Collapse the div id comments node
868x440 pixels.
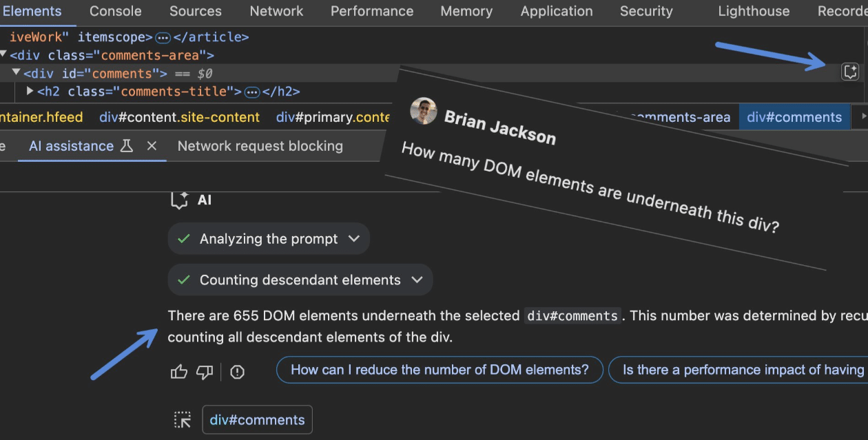click(16, 72)
